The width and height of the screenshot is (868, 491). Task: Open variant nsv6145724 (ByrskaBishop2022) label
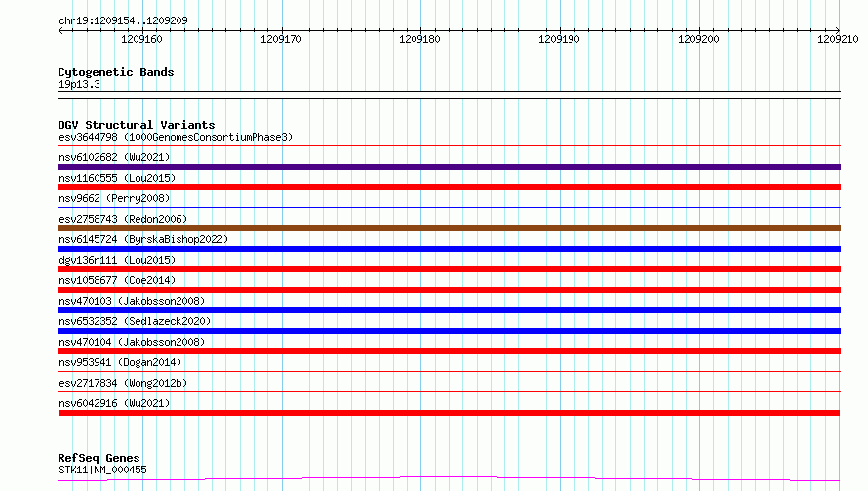pos(143,239)
